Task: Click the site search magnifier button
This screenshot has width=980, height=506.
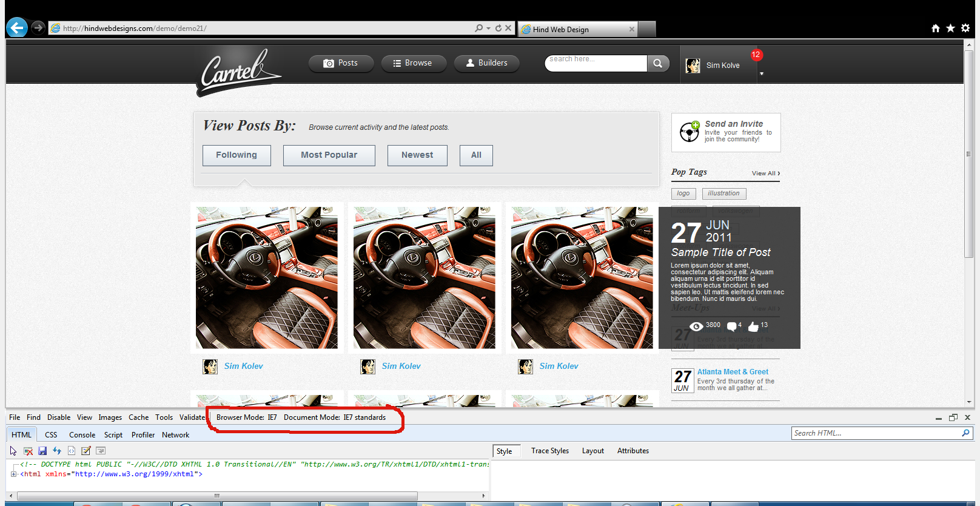Action: click(x=658, y=63)
